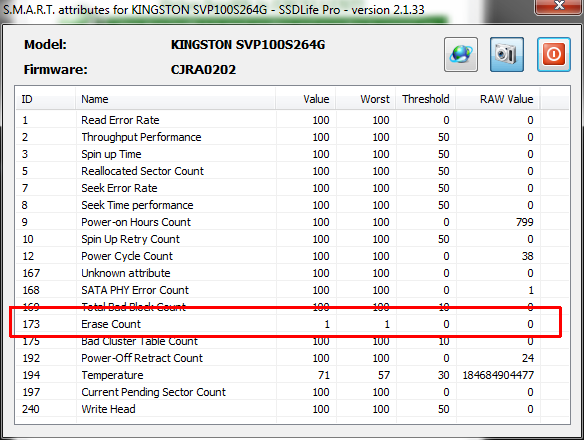The height and width of the screenshot is (440, 584).
Task: Close the S.M.A.R.T. attributes window
Action: (558, 6)
